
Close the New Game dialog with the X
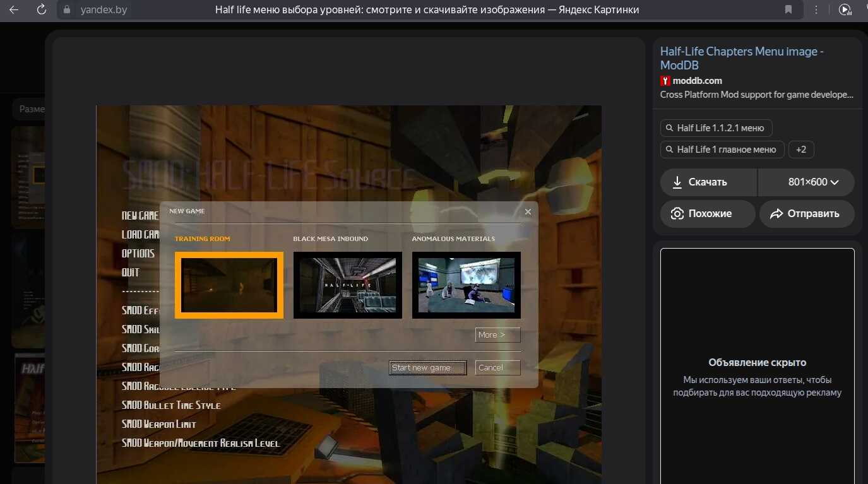click(528, 212)
